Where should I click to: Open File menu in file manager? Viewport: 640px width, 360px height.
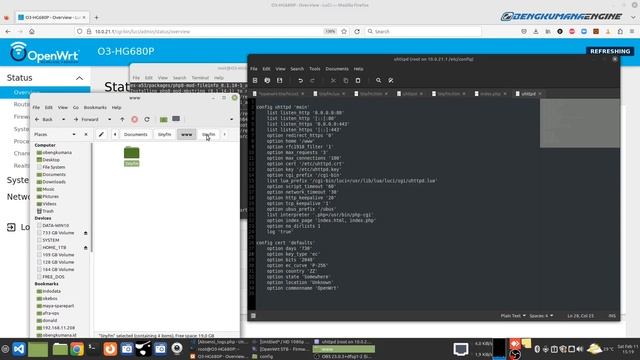36,107
